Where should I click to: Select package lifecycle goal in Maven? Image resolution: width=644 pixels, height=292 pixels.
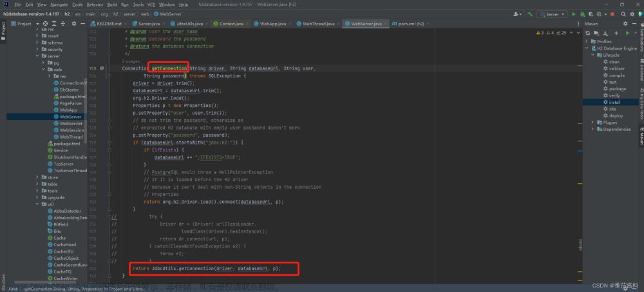[x=618, y=89]
